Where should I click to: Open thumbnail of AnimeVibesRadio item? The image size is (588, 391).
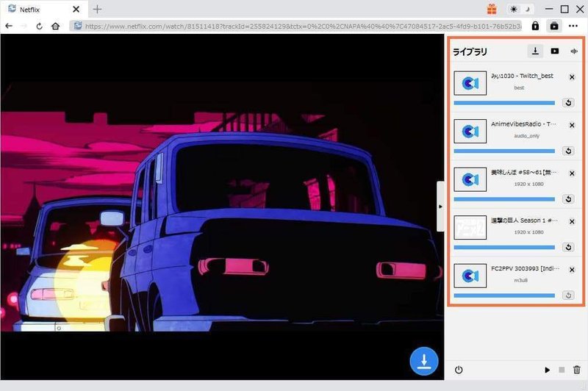[x=470, y=132]
